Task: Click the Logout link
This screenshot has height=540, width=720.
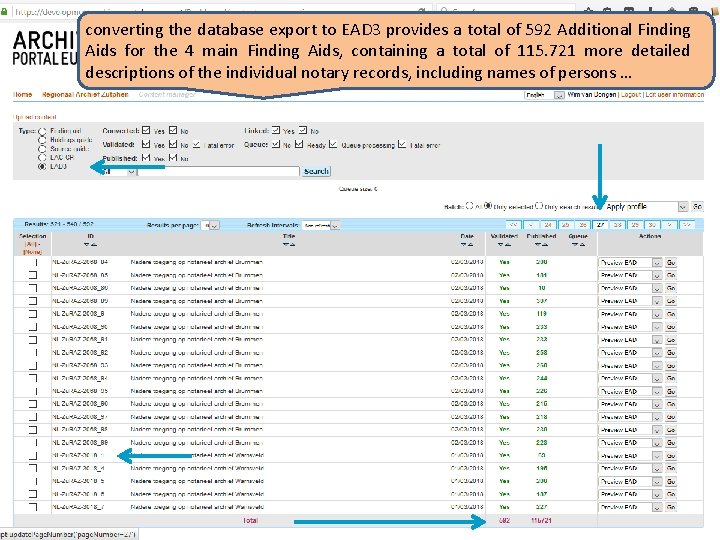Action: click(630, 95)
